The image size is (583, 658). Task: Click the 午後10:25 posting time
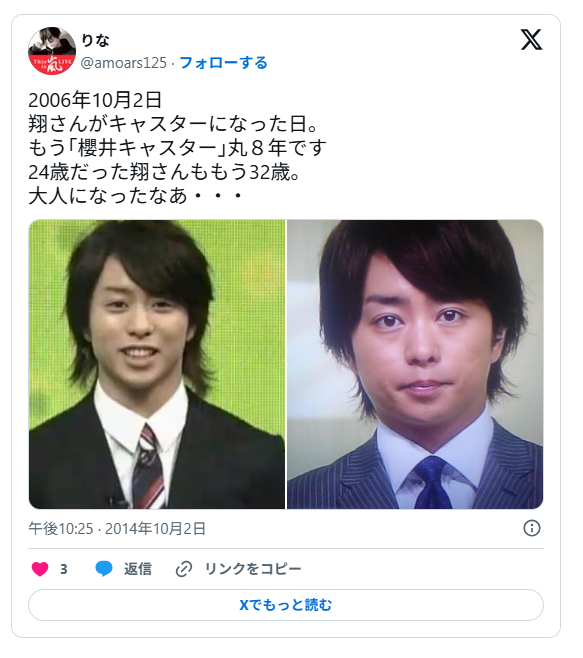[61, 528]
